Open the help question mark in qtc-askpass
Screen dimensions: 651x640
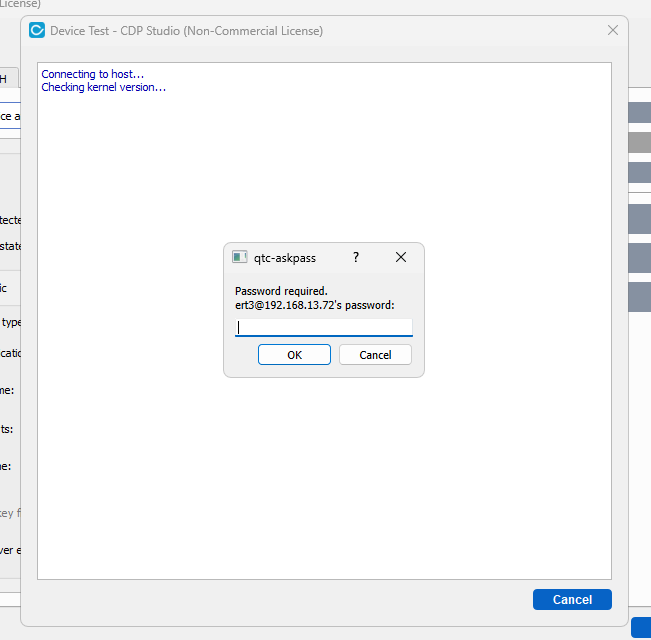tap(356, 257)
